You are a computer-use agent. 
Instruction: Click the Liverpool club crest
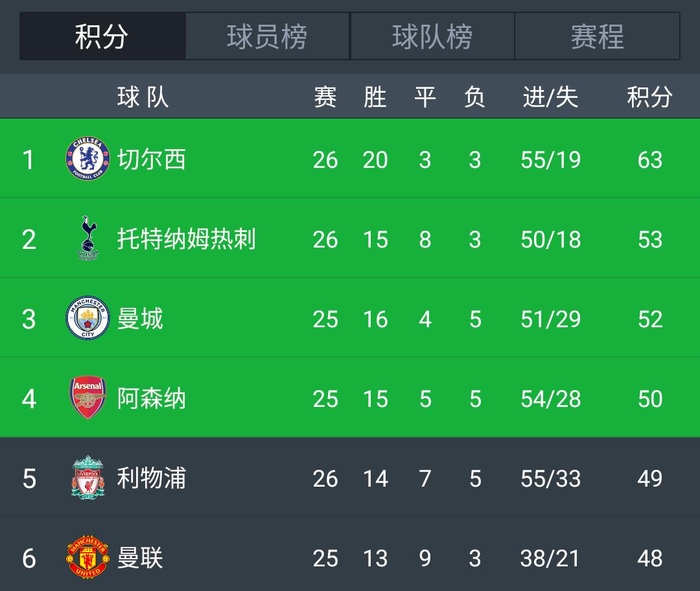(x=87, y=478)
